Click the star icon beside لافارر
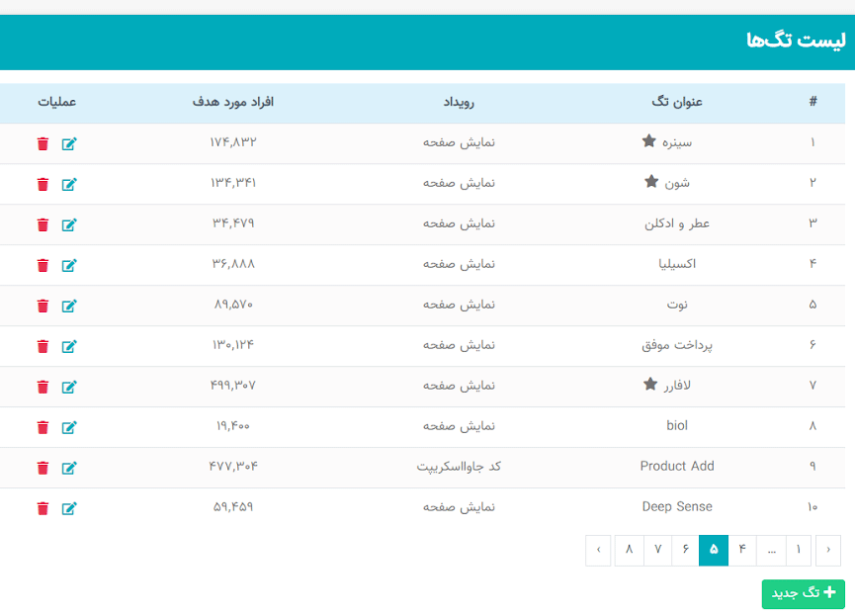The image size is (855, 616). (x=650, y=384)
